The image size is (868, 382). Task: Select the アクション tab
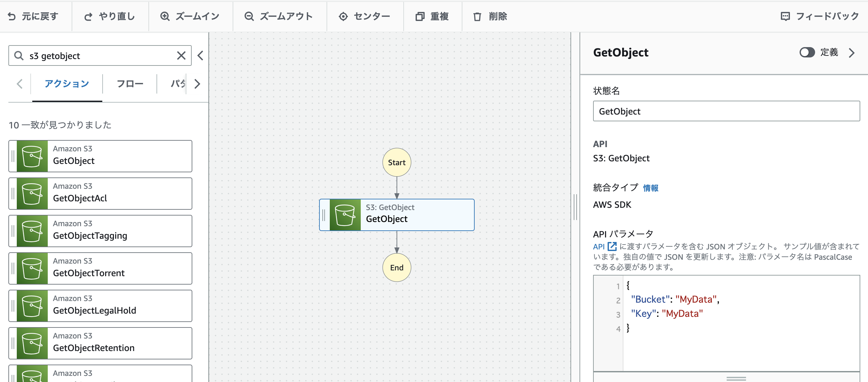[x=67, y=84]
